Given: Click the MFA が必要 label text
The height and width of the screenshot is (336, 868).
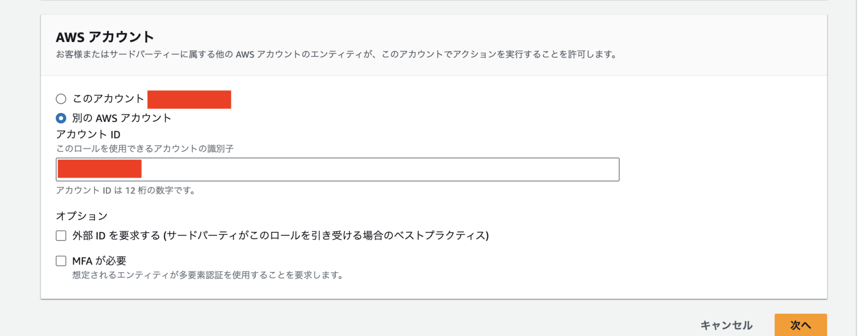Looking at the screenshot, I should 99,261.
